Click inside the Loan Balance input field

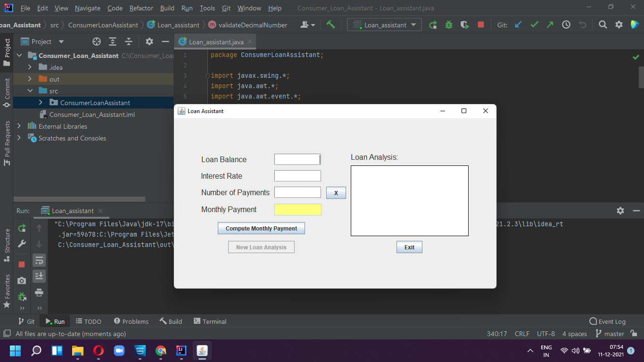pos(297,159)
